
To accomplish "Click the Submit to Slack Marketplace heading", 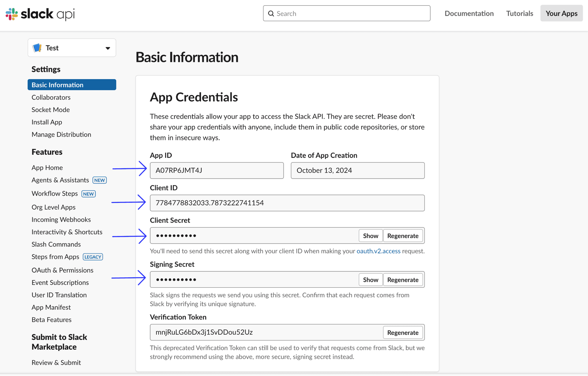I will coord(59,342).
